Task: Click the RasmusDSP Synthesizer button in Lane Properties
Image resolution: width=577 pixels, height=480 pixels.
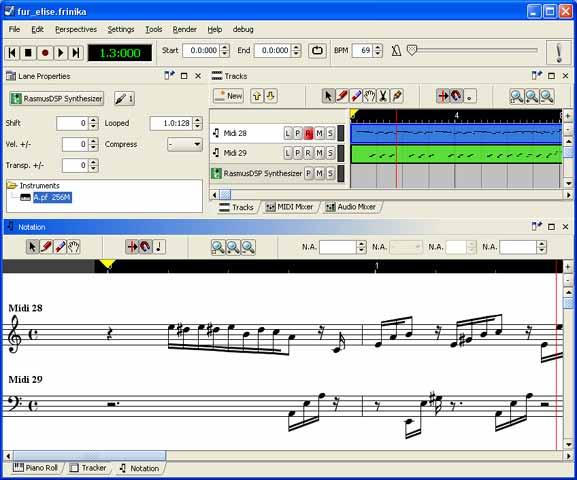Action: tap(57, 99)
